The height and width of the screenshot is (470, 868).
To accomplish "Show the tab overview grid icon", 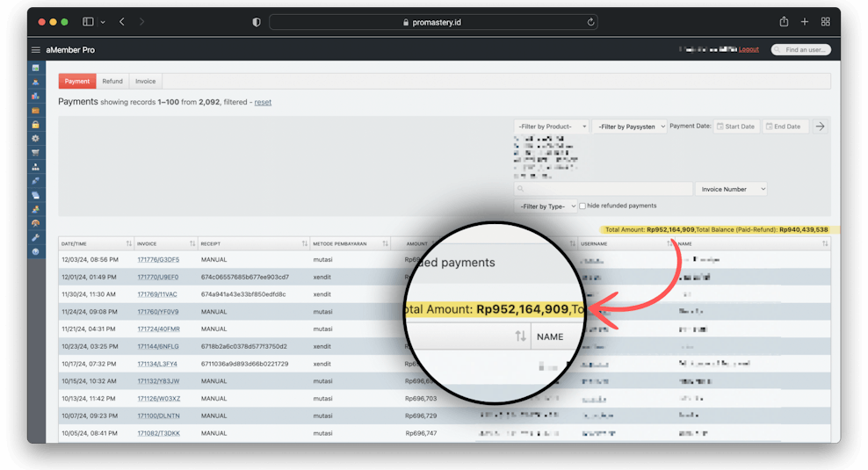I will [x=825, y=22].
